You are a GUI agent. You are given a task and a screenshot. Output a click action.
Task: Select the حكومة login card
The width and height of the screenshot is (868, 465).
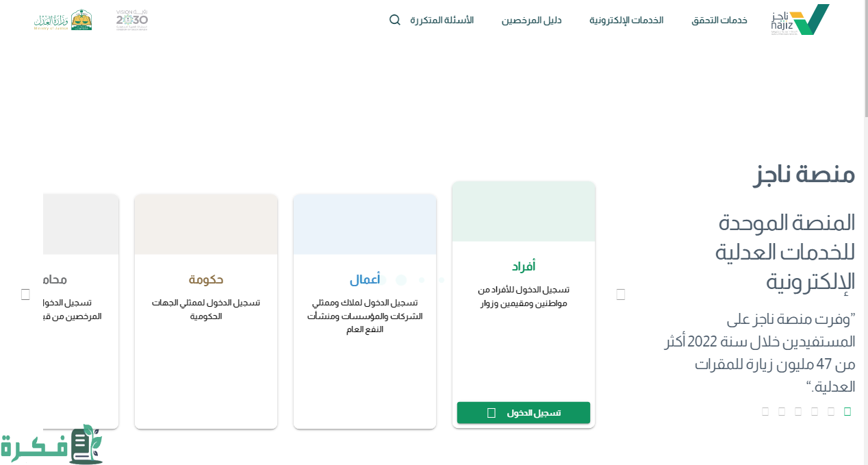(x=206, y=312)
